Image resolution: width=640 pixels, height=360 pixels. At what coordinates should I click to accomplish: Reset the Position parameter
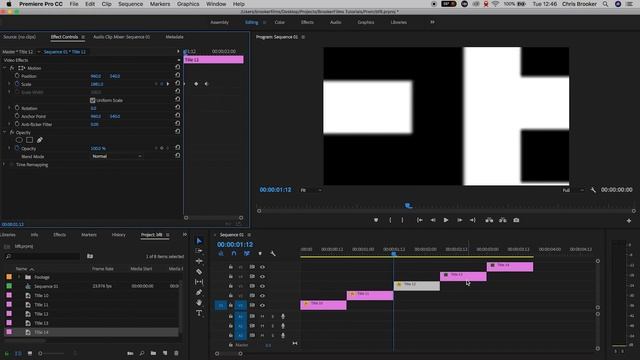click(x=178, y=76)
